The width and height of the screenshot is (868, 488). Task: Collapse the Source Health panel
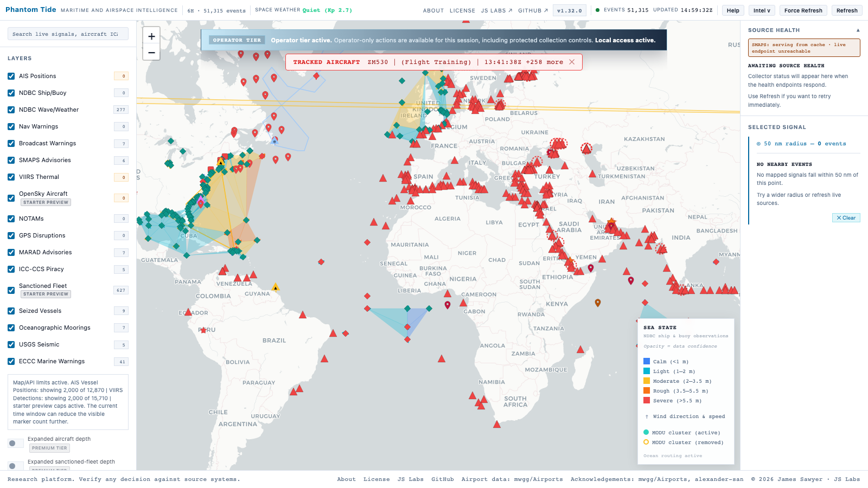click(x=858, y=30)
